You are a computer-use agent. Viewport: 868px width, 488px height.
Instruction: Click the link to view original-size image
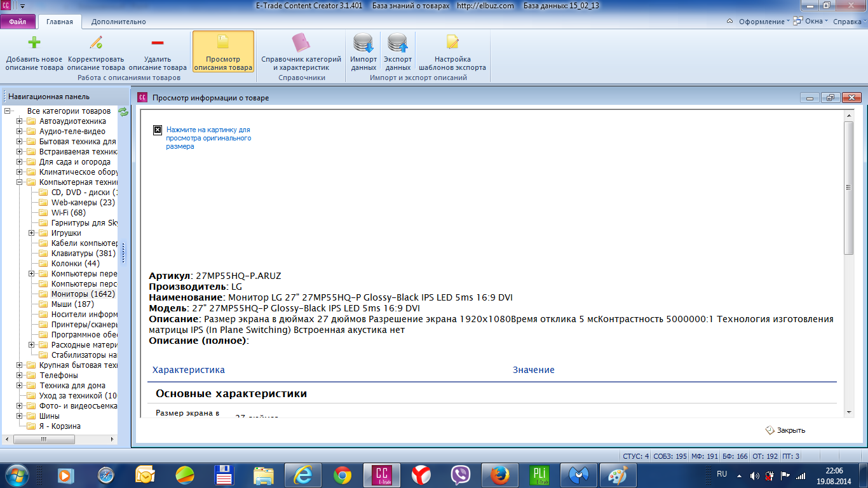click(208, 138)
